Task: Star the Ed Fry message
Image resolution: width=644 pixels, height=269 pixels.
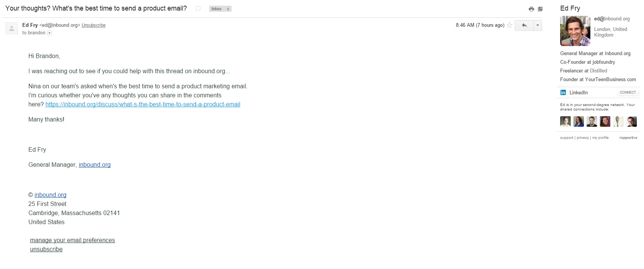Action: [510, 25]
